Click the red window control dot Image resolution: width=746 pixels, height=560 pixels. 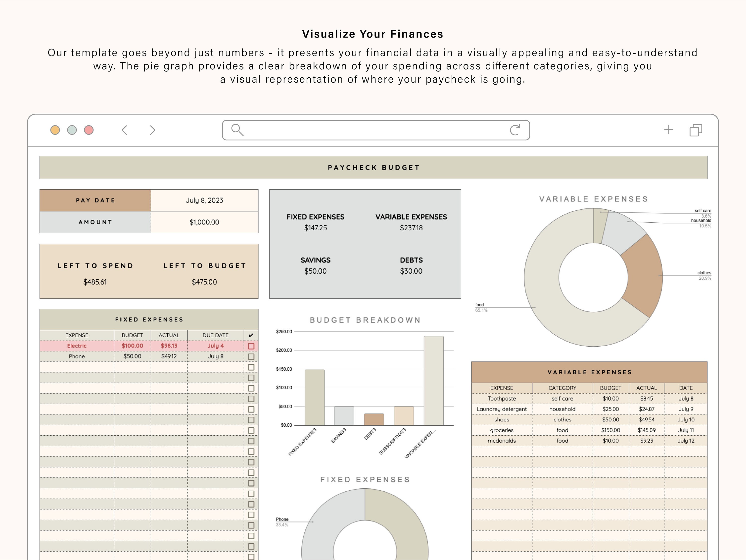point(89,130)
